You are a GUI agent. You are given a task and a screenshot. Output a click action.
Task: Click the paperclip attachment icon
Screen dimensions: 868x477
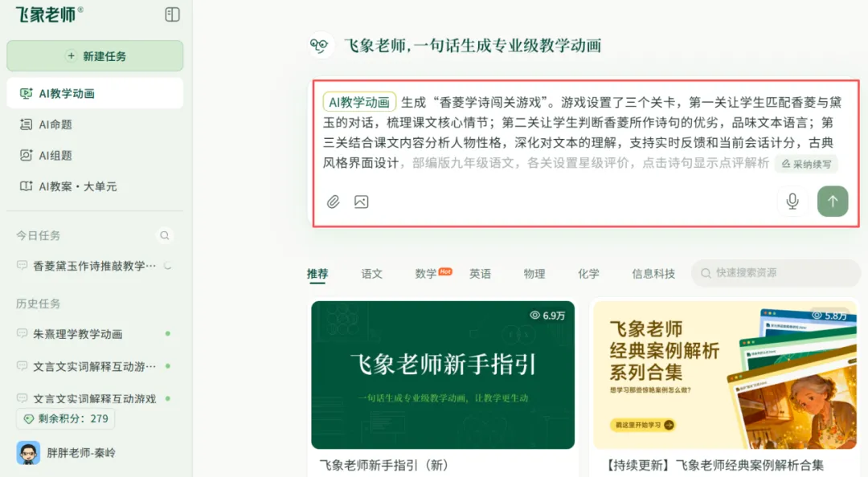333,202
